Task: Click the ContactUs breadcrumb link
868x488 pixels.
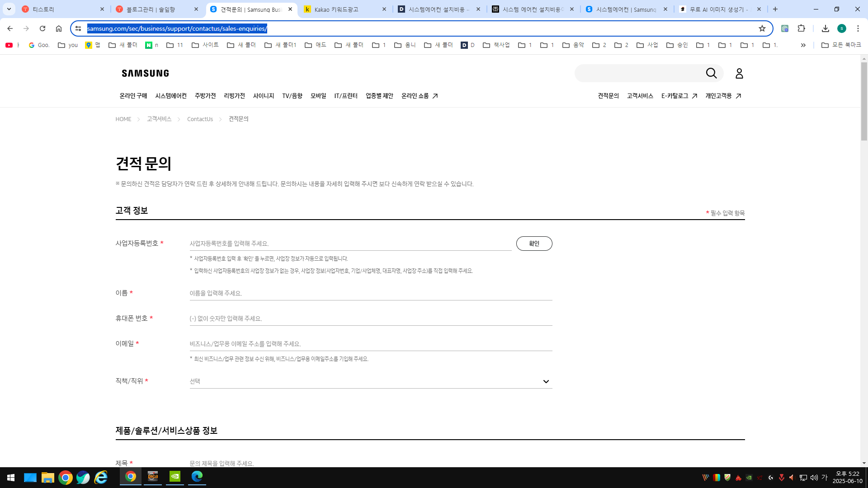Action: (200, 119)
